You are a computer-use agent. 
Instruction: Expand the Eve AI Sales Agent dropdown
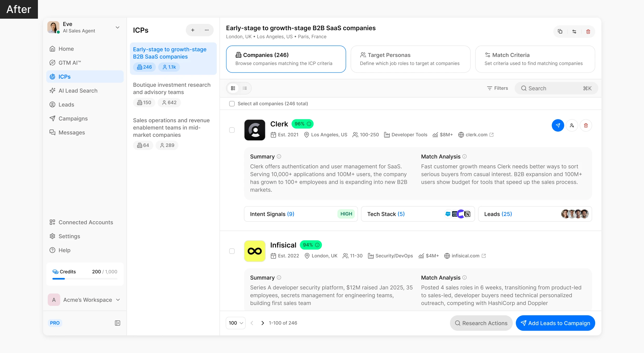118,28
